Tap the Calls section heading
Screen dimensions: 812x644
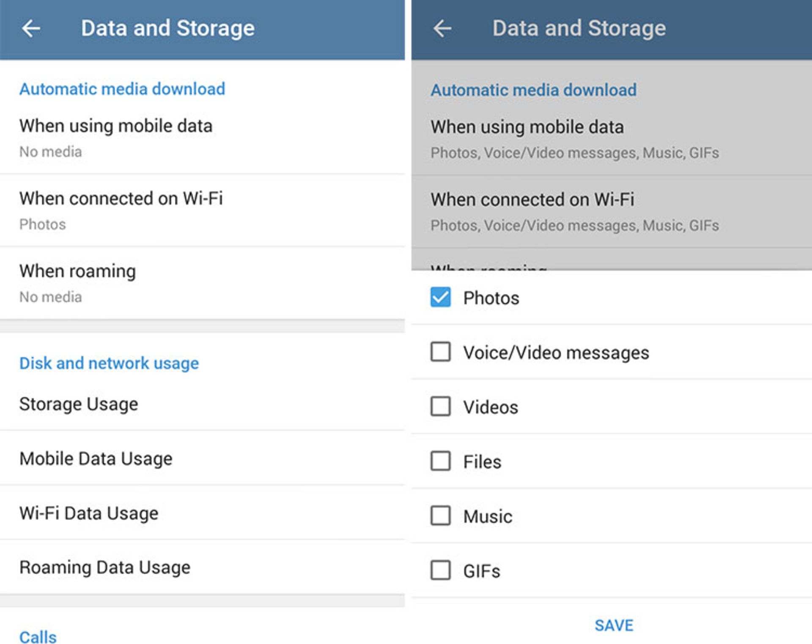38,637
